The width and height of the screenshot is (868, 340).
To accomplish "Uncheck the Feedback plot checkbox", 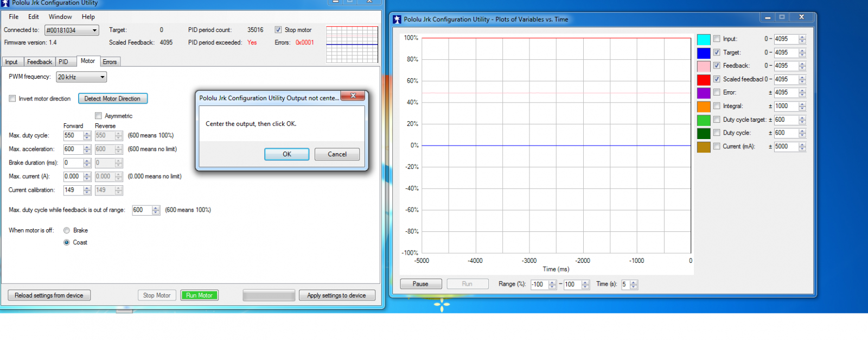I will [x=717, y=66].
